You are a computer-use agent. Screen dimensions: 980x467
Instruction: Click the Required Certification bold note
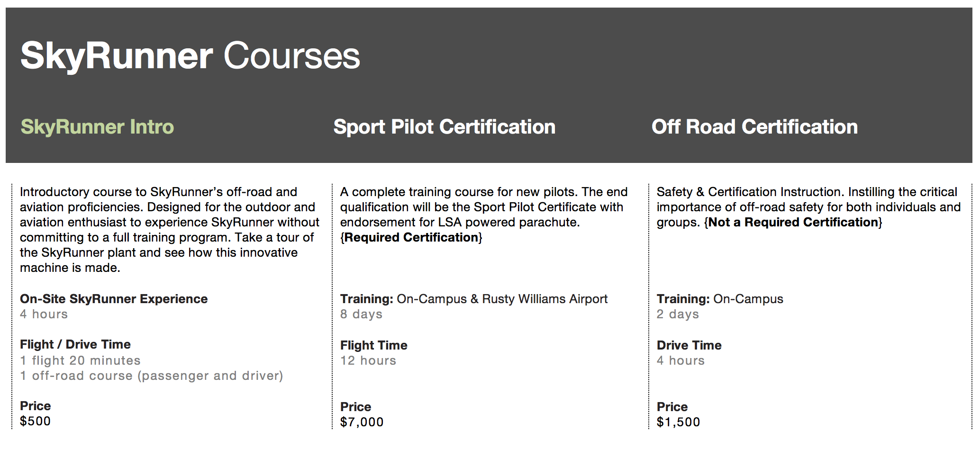(x=411, y=237)
